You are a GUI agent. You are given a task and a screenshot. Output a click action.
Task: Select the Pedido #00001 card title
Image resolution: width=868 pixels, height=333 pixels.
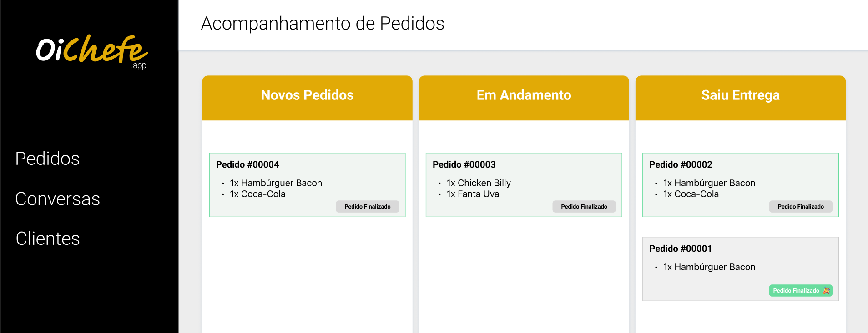click(x=680, y=249)
